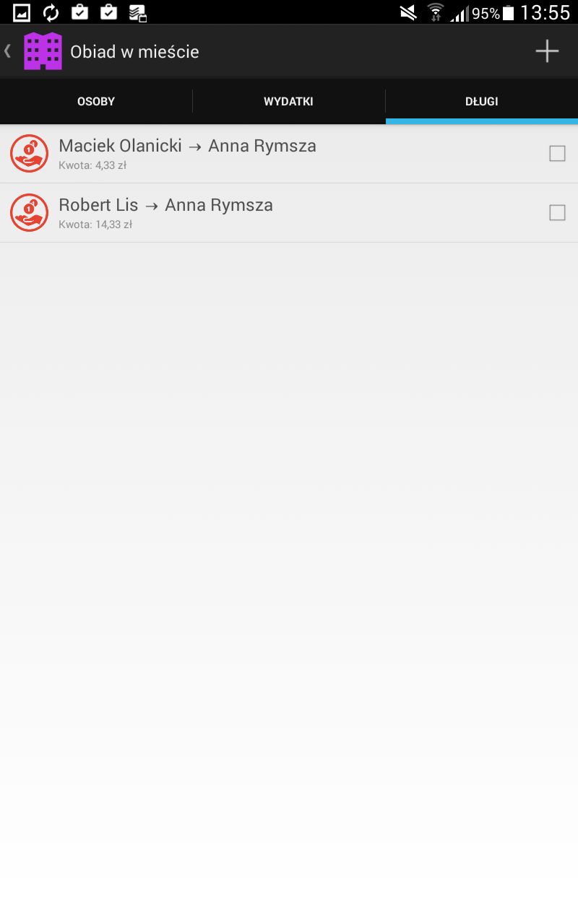Viewport: 578px width, 924px height.
Task: Tap the battery indicator at 95%
Action: tap(508, 13)
